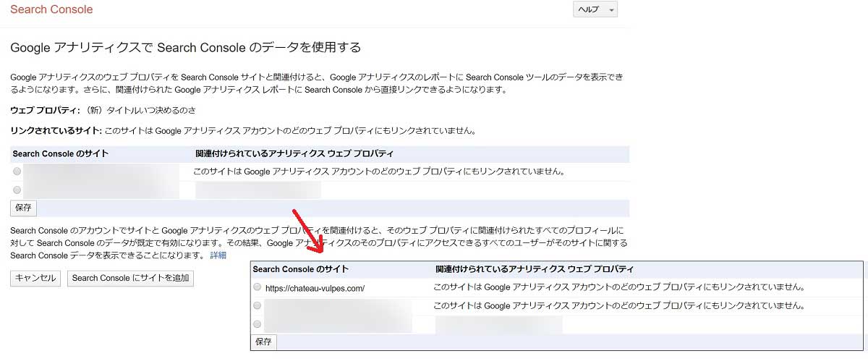Click Search Console にサイトを追加 button

click(x=130, y=278)
